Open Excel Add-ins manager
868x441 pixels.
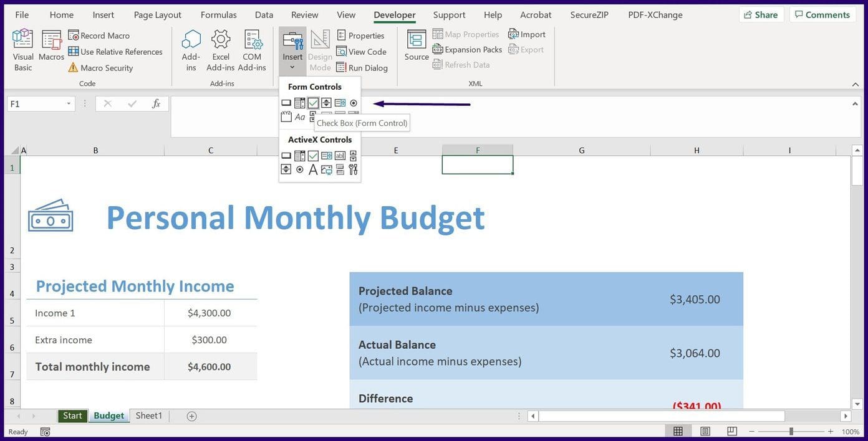coord(221,50)
